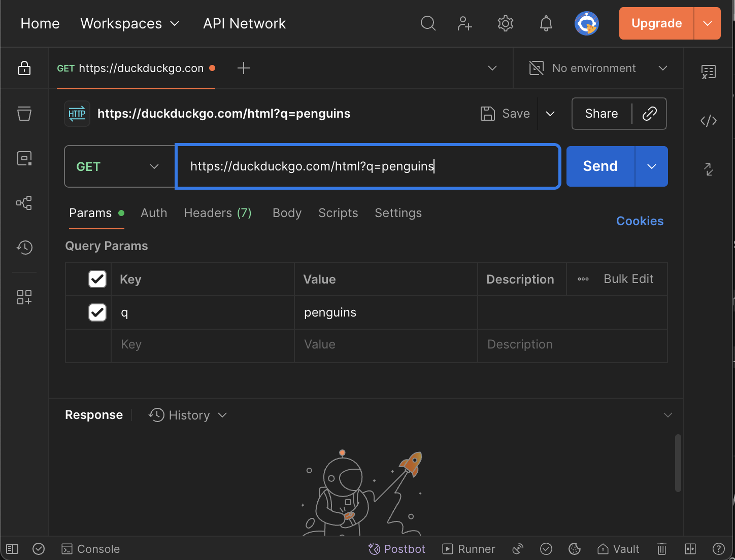This screenshot has height=560, width=735.
Task: Click the penguins value cell
Action: pyautogui.click(x=386, y=312)
